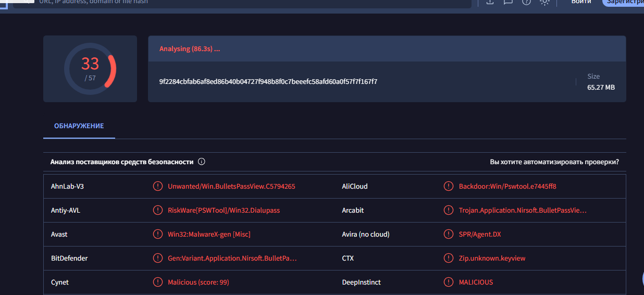Click the info icon beside Анализ поставщиков средств безопасности
644x295 pixels.
click(x=202, y=162)
